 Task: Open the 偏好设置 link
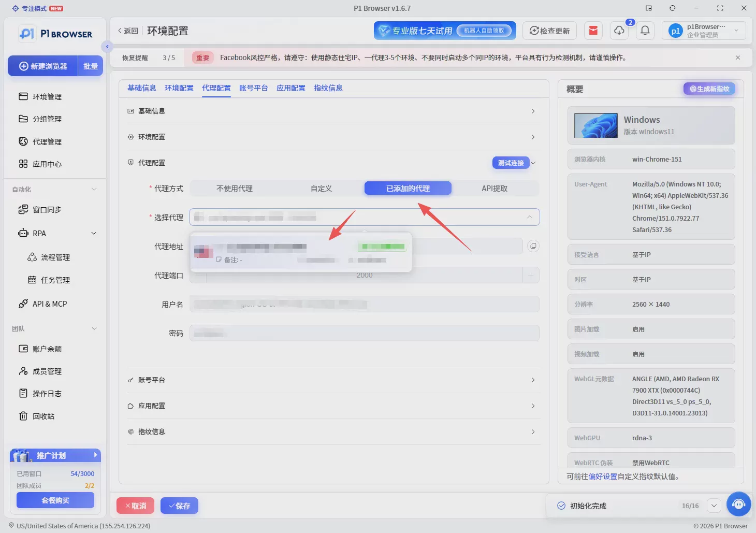coord(603,477)
